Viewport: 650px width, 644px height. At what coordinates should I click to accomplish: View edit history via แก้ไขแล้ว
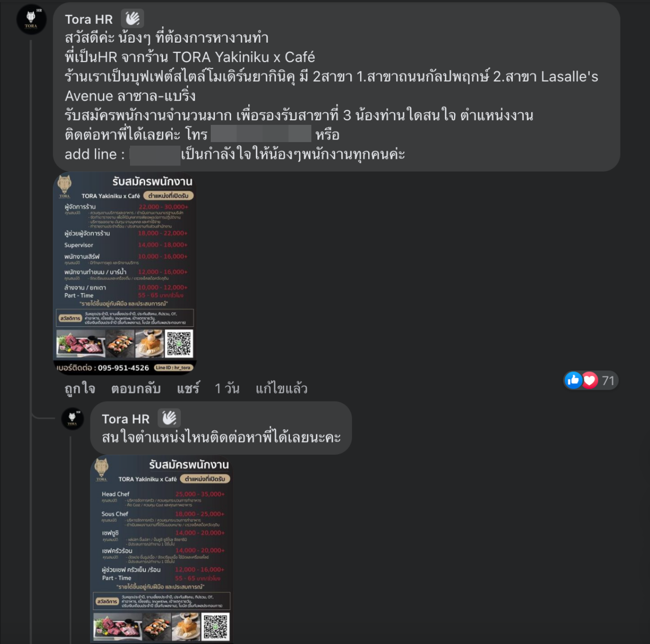[281, 389]
